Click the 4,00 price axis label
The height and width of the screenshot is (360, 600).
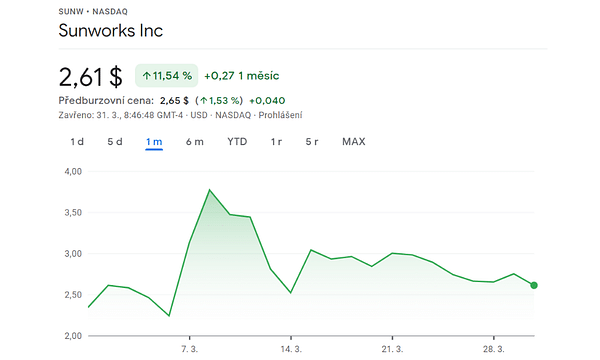[x=73, y=171]
